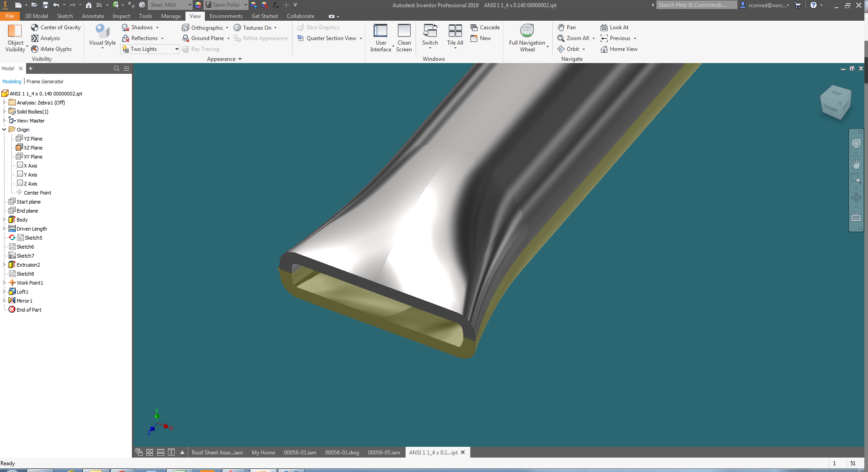Click the Look At tool
868x472 pixels.
click(615, 27)
